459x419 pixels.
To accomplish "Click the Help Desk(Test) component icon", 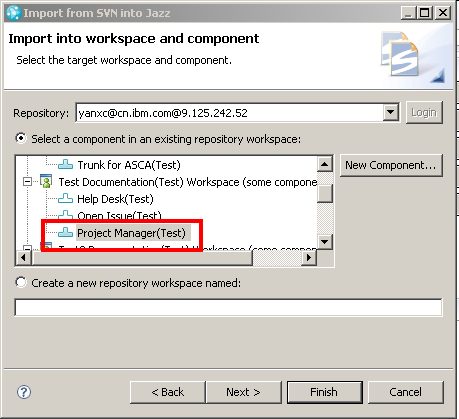I will click(65, 199).
